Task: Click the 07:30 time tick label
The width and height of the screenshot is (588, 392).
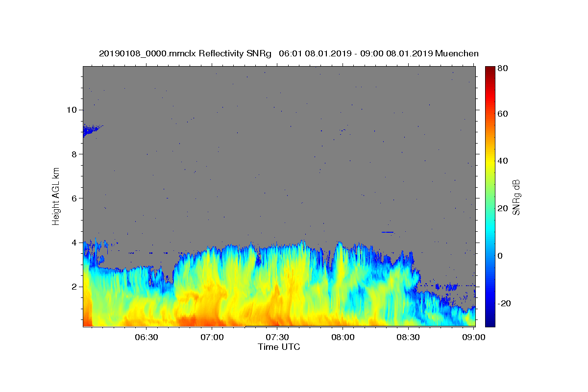Action: click(x=277, y=337)
